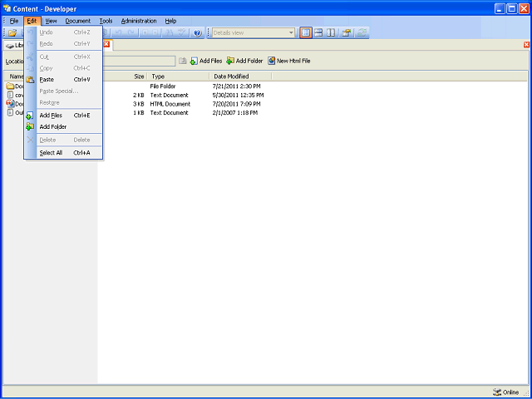Click the New Html File button
The image size is (532, 399).
pyautogui.click(x=289, y=61)
